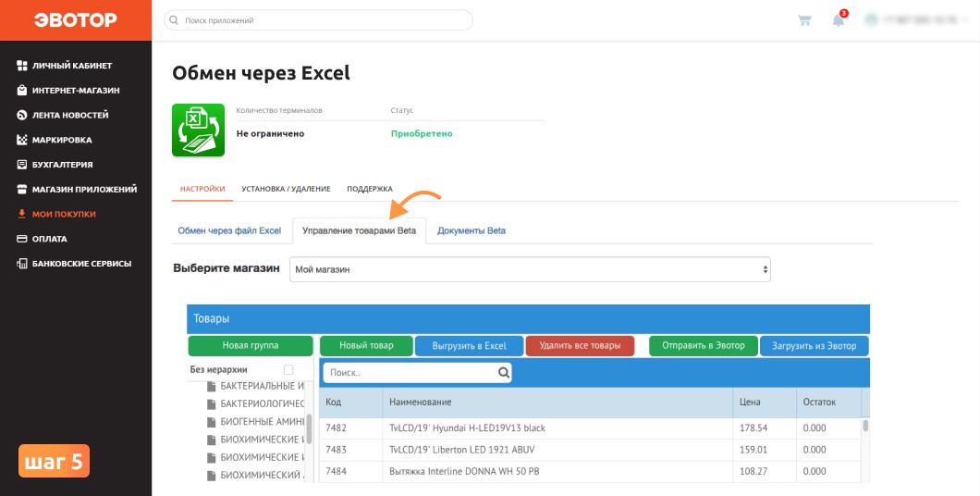This screenshot has height=496, width=980.
Task: Switch to Поддержка tab
Action: (x=370, y=189)
